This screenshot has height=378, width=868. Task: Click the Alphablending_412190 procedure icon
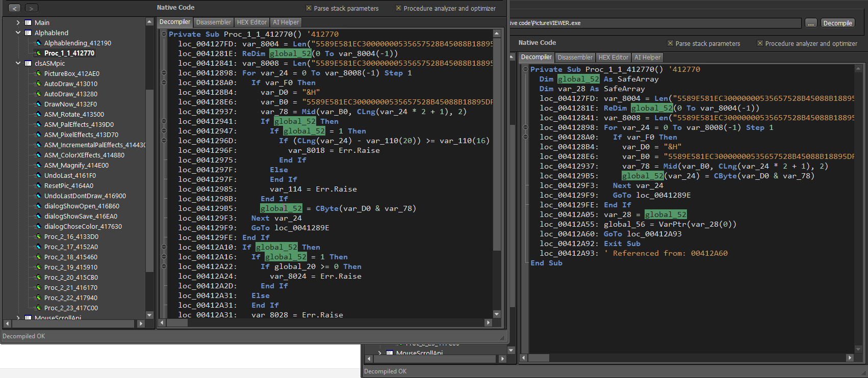point(38,43)
